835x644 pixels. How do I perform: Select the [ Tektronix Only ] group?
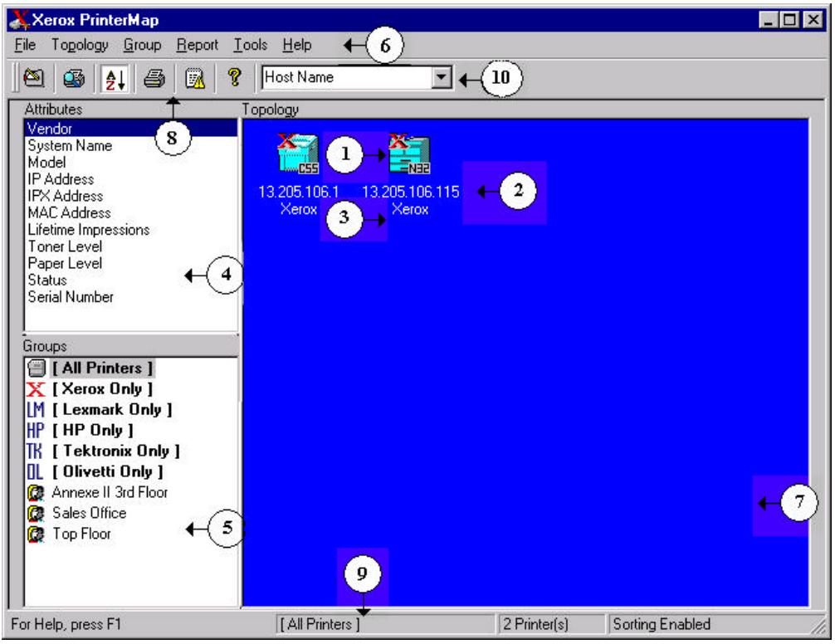(116, 451)
